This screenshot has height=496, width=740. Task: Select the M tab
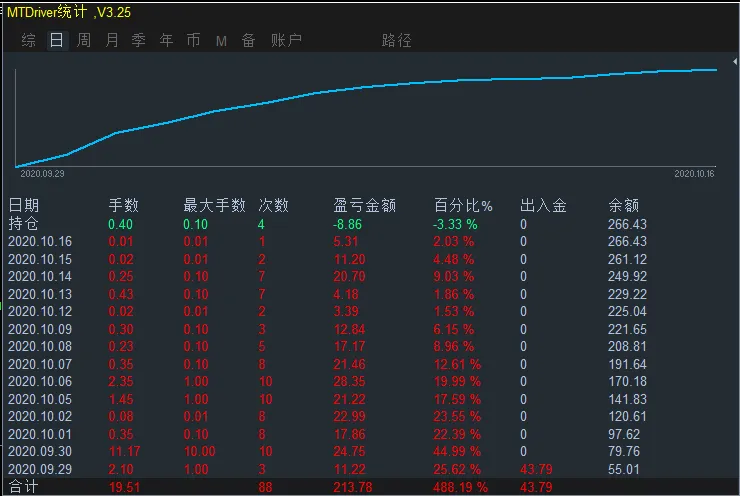click(221, 42)
